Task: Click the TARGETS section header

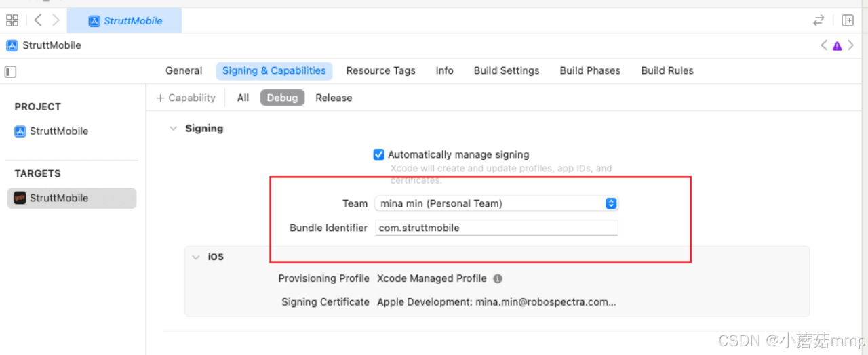Action: pos(38,173)
